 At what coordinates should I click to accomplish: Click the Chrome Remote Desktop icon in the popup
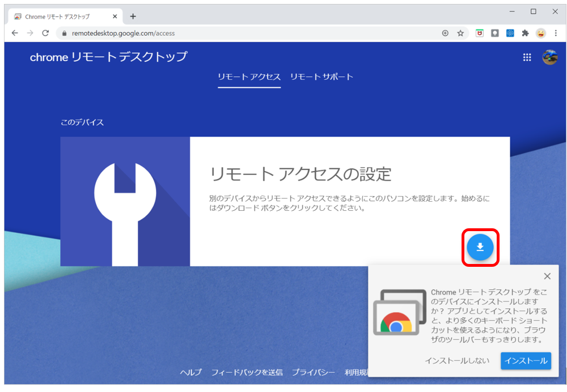pyautogui.click(x=400, y=312)
